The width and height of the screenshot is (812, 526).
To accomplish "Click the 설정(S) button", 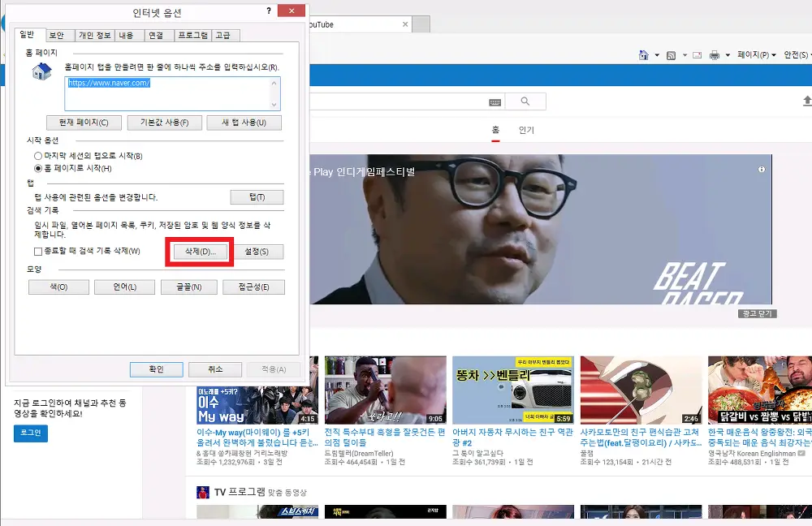I will 257,252.
